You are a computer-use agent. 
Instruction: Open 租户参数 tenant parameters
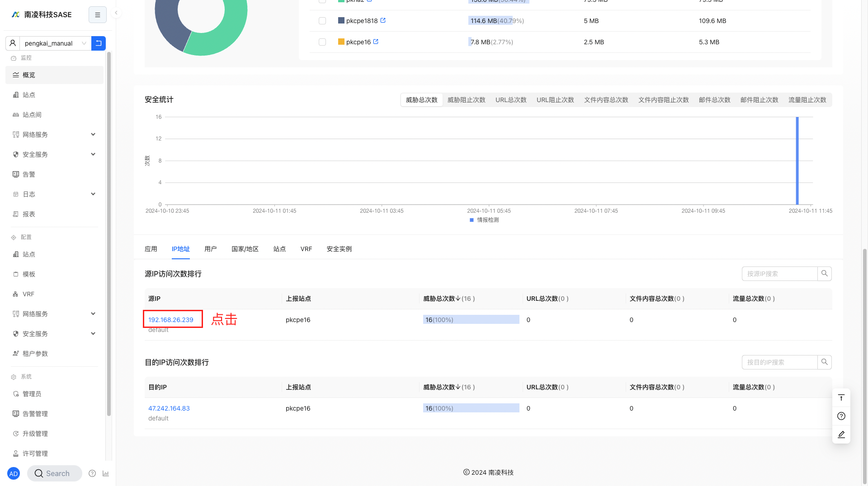tap(54, 354)
